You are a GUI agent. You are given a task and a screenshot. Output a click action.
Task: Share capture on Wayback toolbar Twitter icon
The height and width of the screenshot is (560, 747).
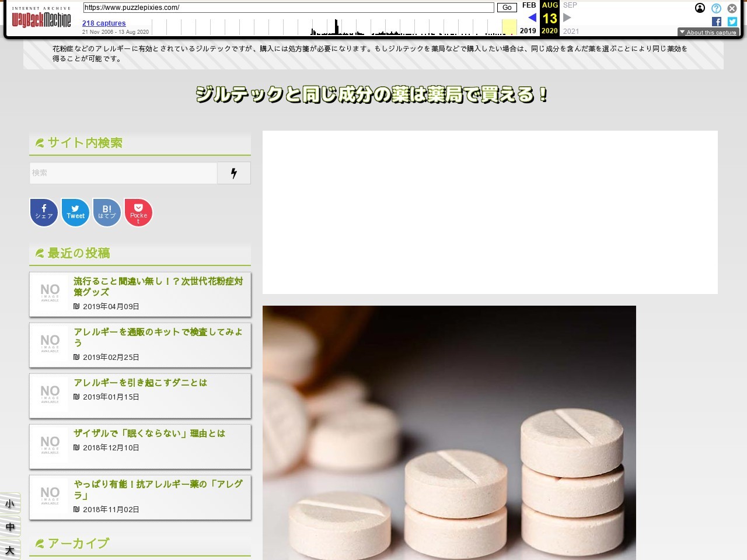coord(732,22)
